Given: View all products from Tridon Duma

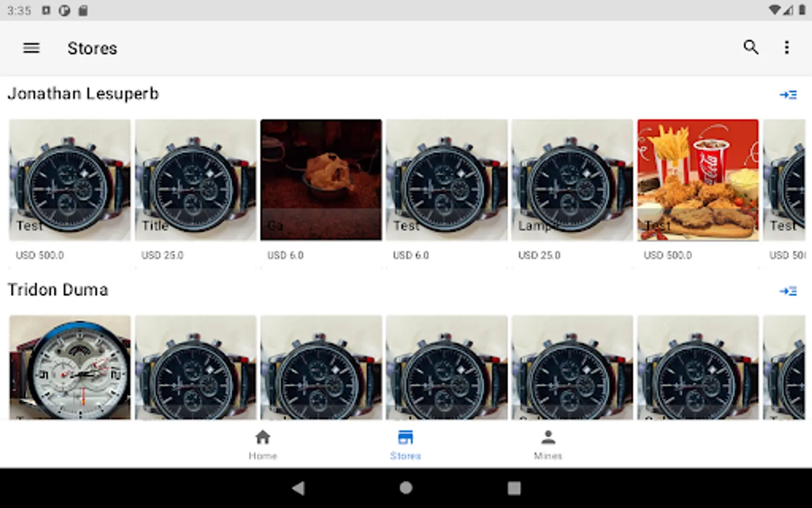Looking at the screenshot, I should pos(789,291).
